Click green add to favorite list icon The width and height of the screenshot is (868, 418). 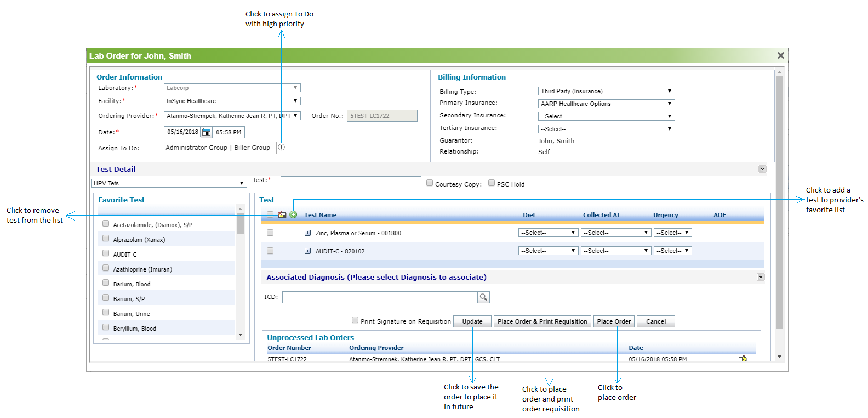pyautogui.click(x=293, y=214)
